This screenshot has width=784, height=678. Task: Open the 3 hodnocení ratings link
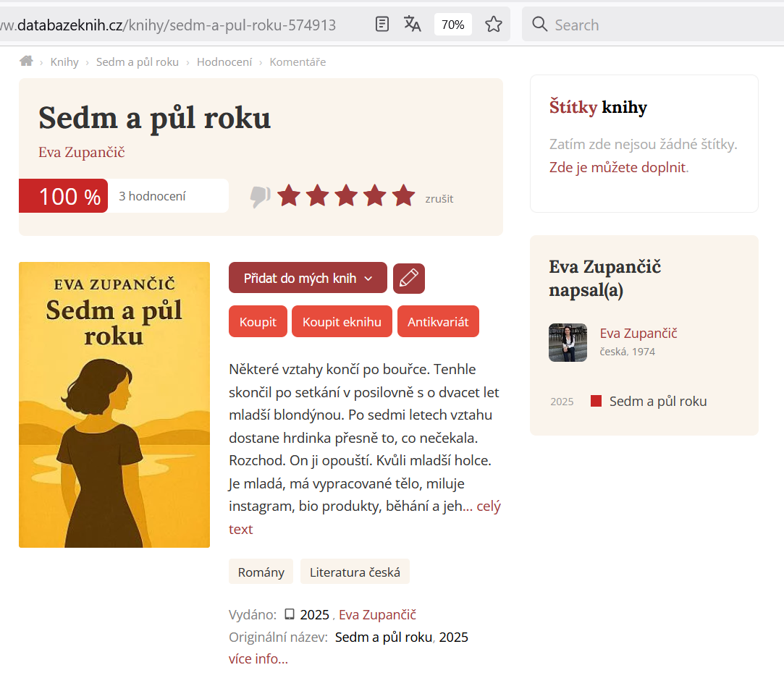coord(152,196)
